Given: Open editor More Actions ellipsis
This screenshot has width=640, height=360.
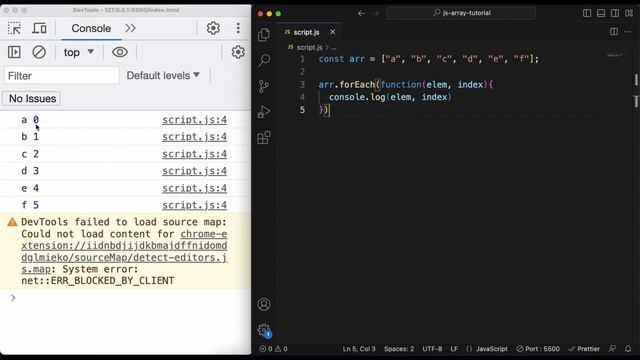Looking at the screenshot, I should tap(628, 31).
